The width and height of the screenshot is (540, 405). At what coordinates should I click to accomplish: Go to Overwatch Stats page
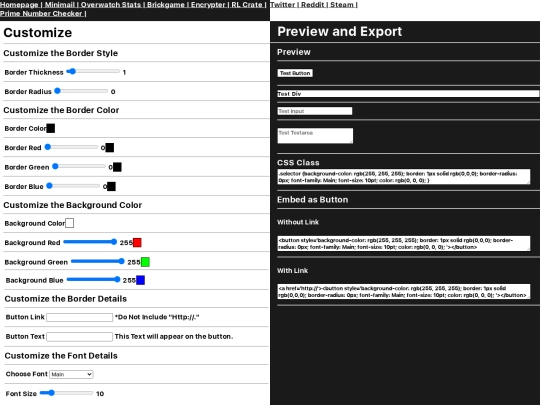point(111,5)
